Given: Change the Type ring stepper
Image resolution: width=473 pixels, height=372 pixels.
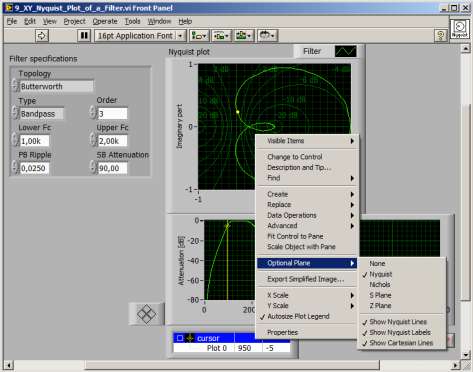Looking at the screenshot, I should tap(14, 113).
